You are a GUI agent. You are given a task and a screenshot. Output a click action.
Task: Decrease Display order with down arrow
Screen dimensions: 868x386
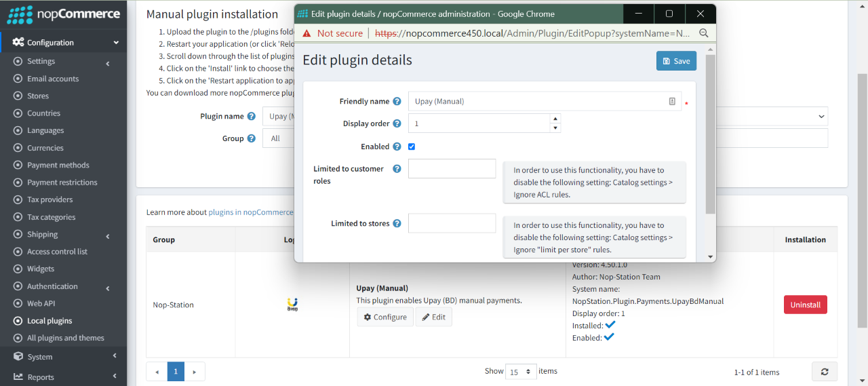click(x=555, y=128)
